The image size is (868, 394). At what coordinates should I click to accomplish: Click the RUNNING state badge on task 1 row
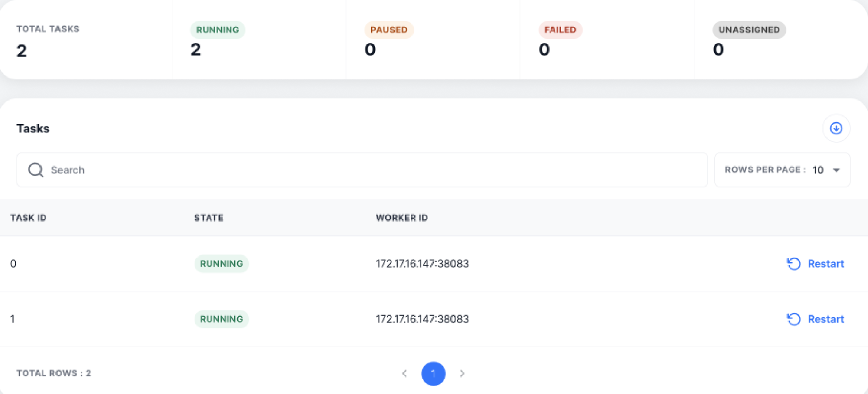(x=221, y=319)
